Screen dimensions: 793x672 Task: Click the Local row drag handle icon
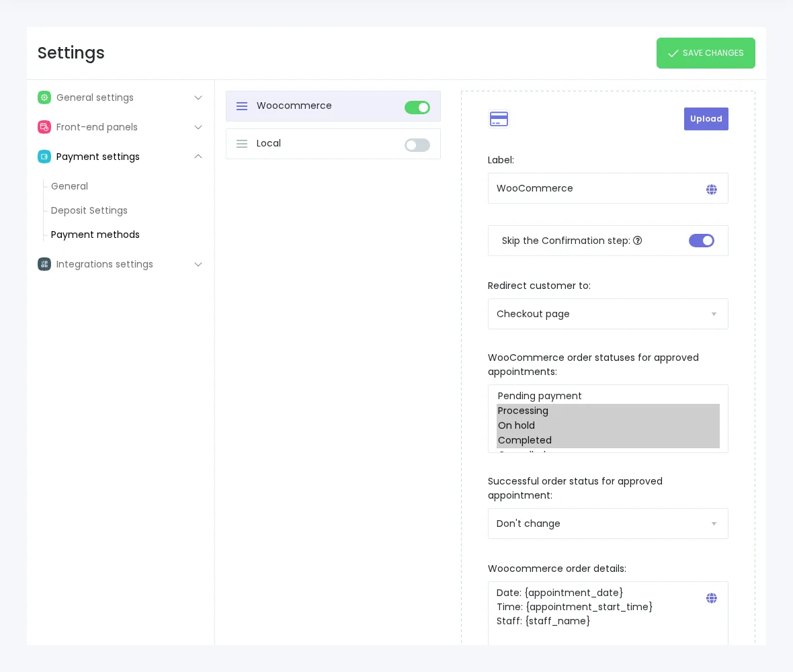(x=242, y=144)
